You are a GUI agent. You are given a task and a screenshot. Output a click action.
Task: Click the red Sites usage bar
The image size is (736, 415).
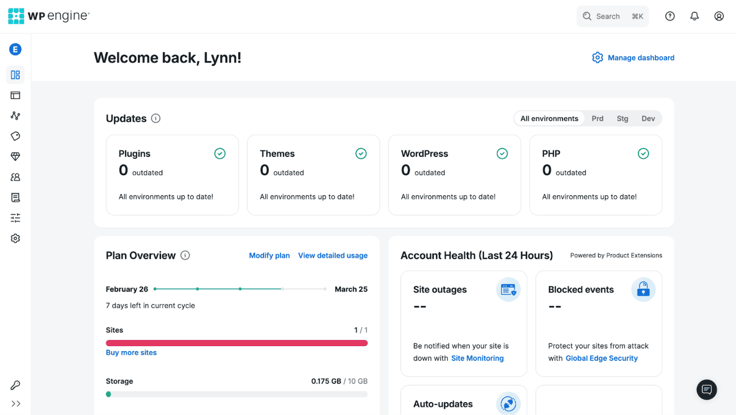(237, 343)
